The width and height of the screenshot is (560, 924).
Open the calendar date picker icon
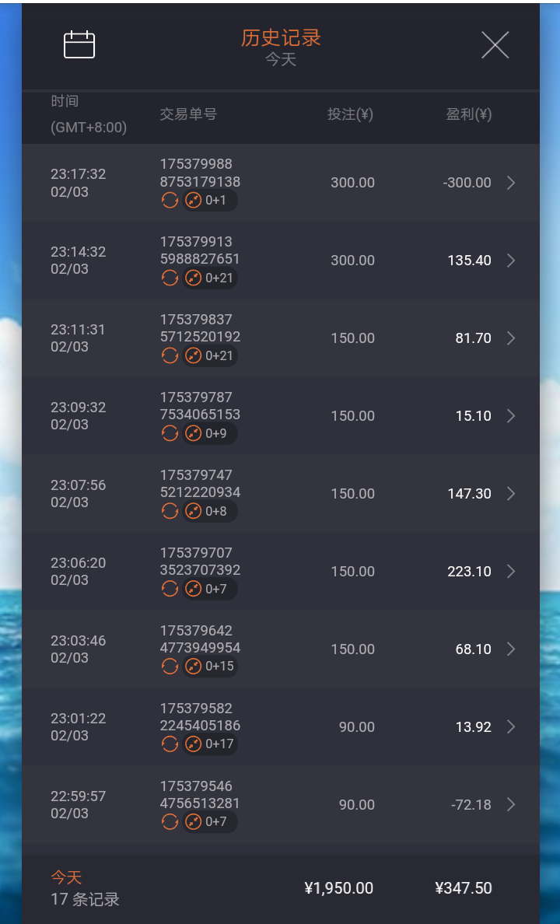pyautogui.click(x=79, y=45)
